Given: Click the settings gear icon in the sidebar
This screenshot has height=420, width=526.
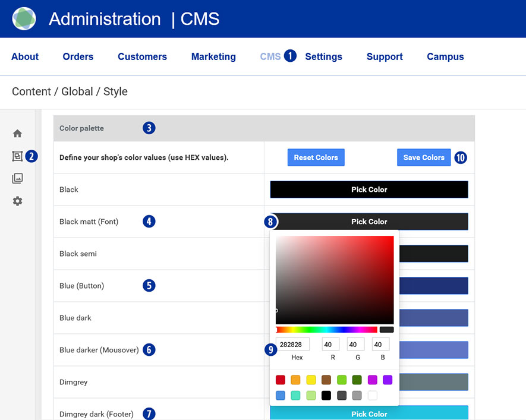Looking at the screenshot, I should pos(17,201).
